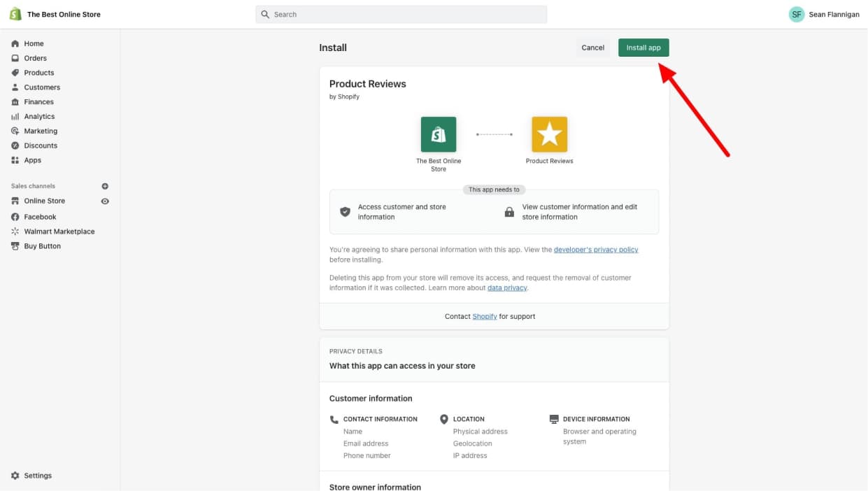Click the Finances bank icon
The height and width of the screenshot is (491, 868).
click(x=15, y=102)
